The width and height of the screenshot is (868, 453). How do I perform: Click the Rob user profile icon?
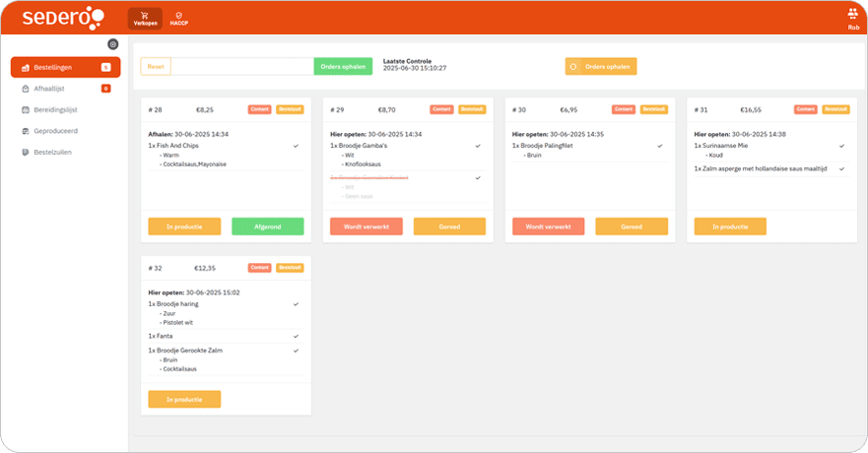[853, 14]
